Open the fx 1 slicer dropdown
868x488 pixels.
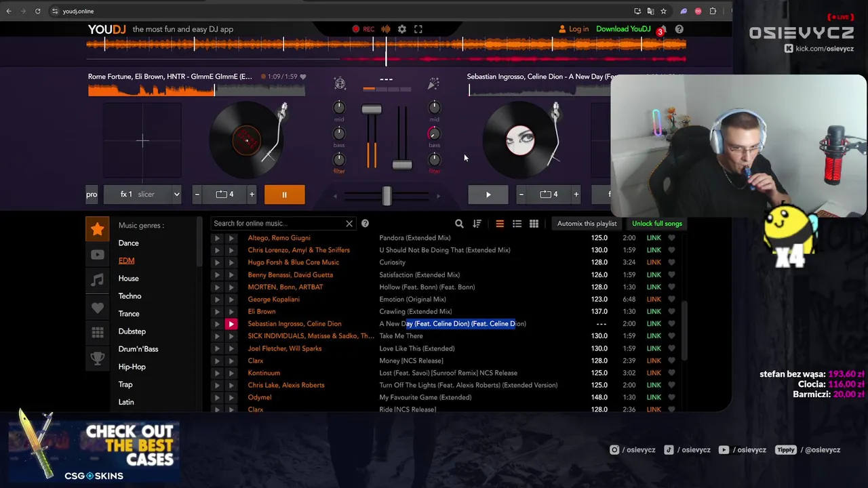click(x=142, y=195)
